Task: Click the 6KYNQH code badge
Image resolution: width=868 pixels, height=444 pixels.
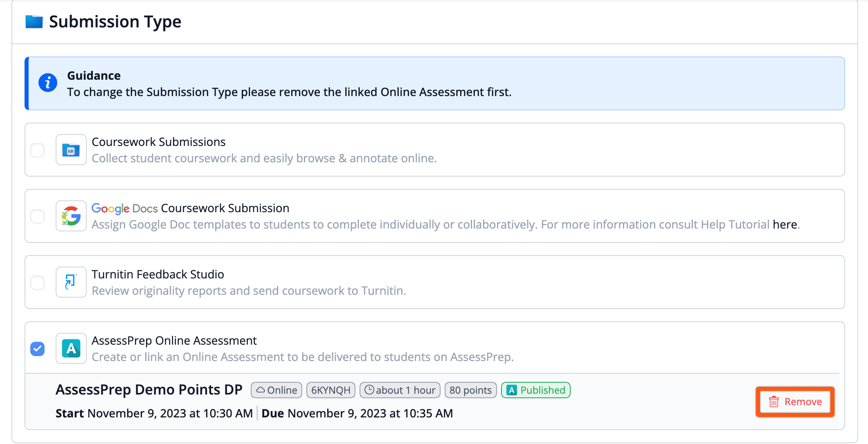Action: [331, 390]
